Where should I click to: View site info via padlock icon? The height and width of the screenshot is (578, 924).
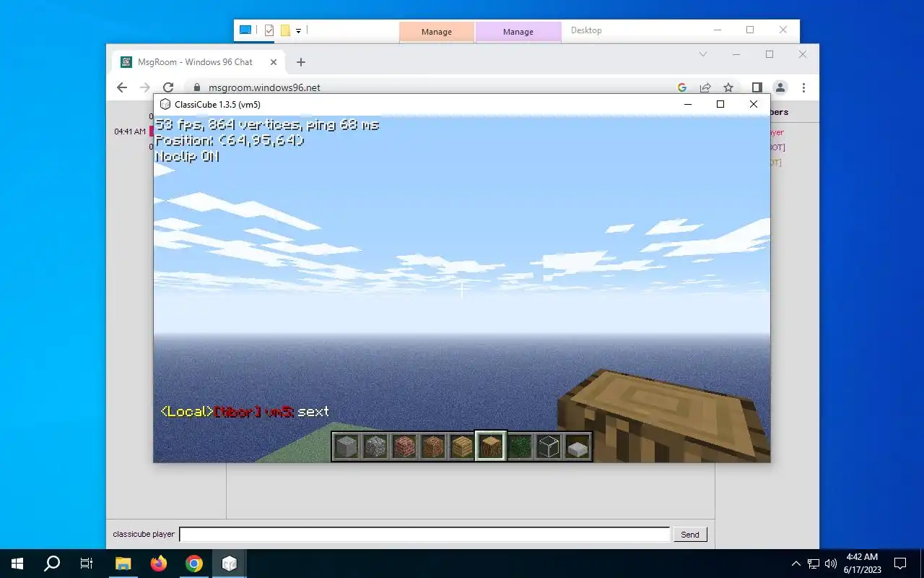(x=196, y=87)
